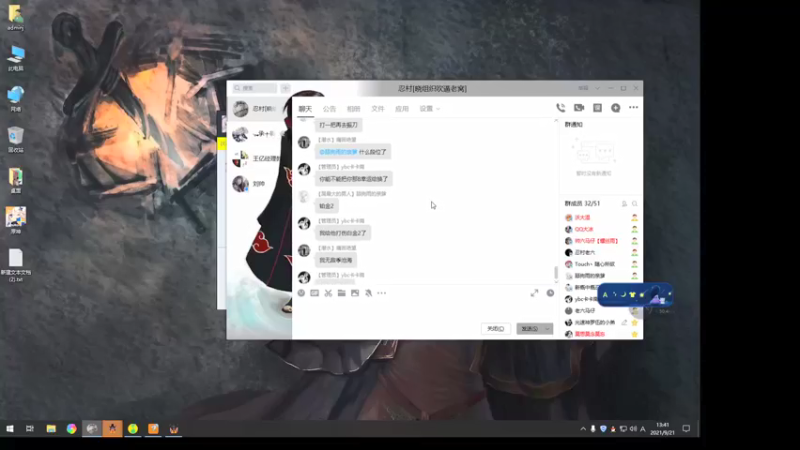
Task: Click the message 打一把再去搬刀
Action: [x=339, y=125]
